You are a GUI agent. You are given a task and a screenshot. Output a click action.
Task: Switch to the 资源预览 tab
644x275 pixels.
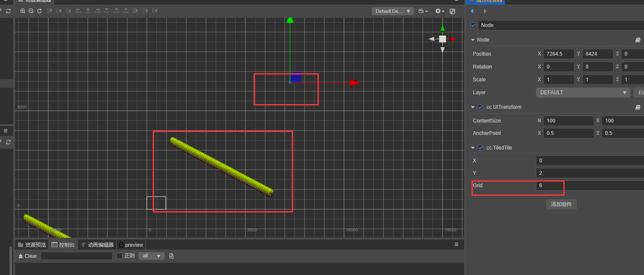tap(32, 245)
